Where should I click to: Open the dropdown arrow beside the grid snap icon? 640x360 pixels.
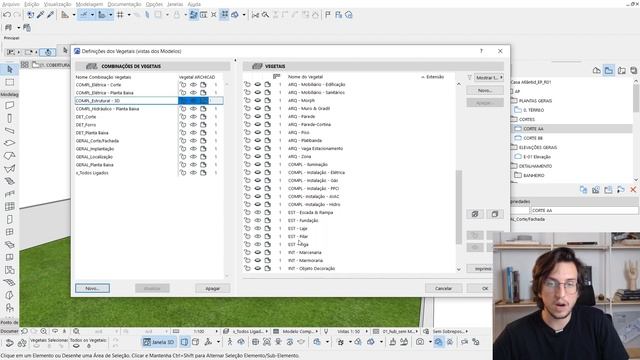click(129, 15)
